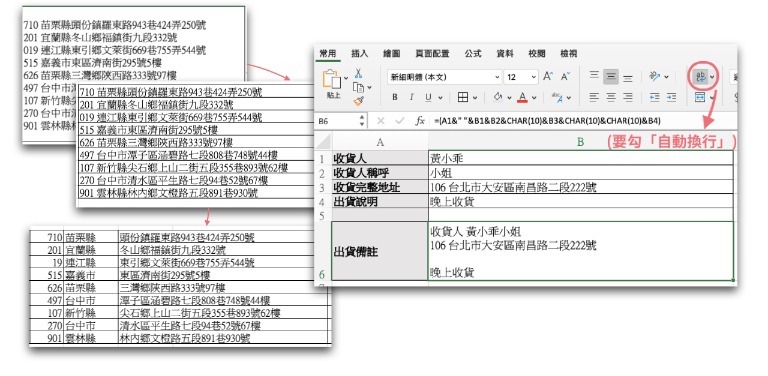Viewport: 768px width, 376px height.
Task: Click the Copy icon
Action: click(359, 87)
